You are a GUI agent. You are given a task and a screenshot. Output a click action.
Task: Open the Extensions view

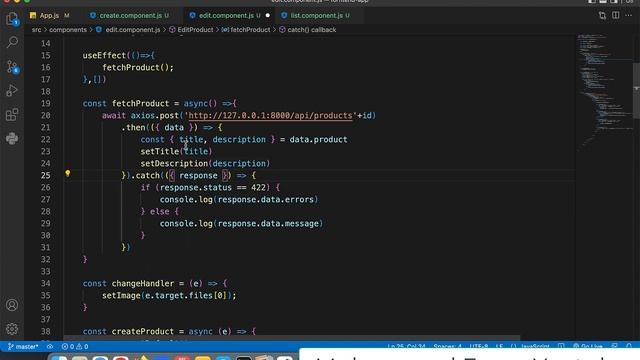point(12,115)
